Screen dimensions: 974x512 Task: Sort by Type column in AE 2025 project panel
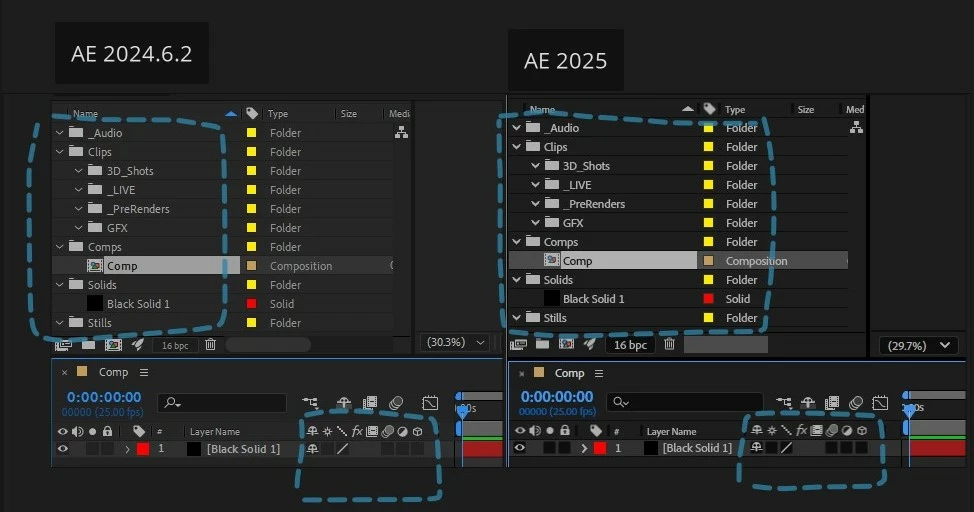pyautogui.click(x=735, y=109)
